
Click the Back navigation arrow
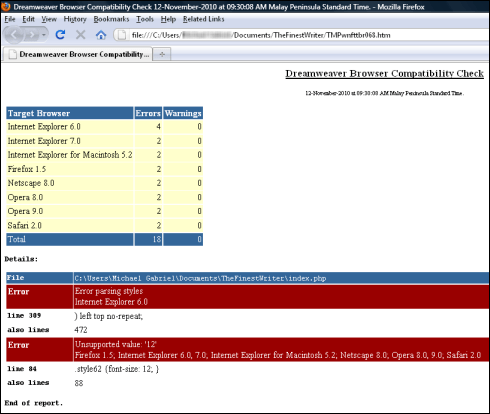point(14,34)
